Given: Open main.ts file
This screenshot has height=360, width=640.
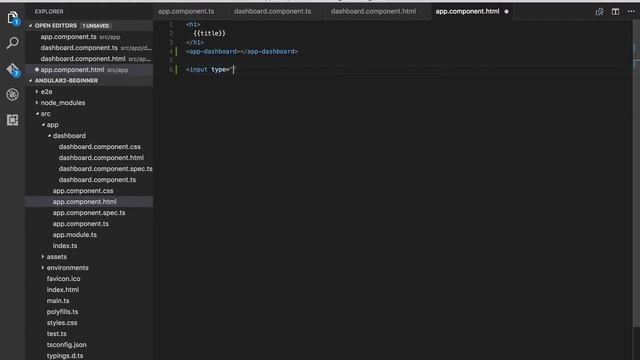Looking at the screenshot, I should pyautogui.click(x=89, y=301).
